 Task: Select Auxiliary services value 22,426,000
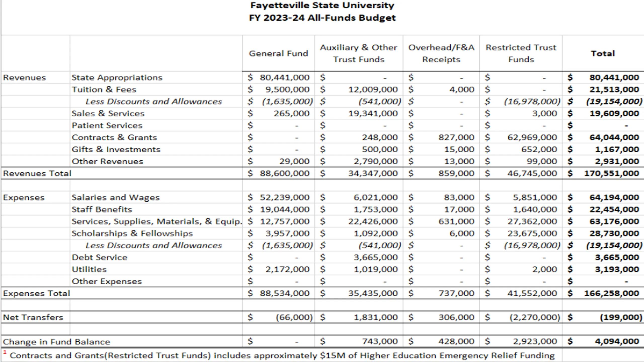(373, 221)
